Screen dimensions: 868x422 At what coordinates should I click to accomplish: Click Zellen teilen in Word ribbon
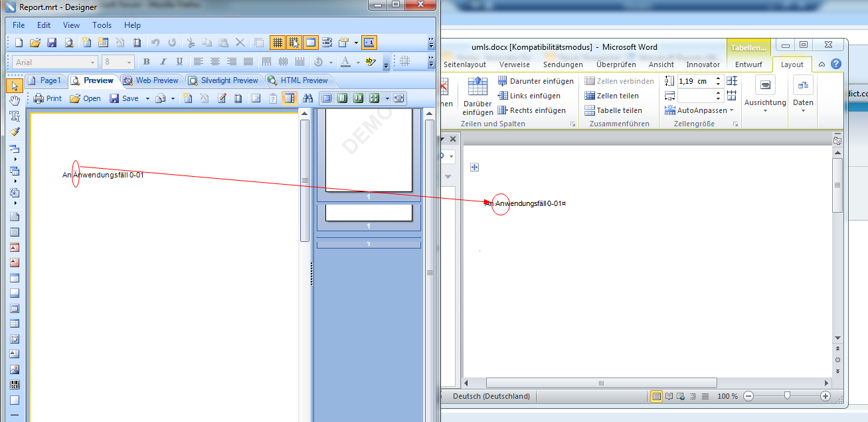[613, 96]
